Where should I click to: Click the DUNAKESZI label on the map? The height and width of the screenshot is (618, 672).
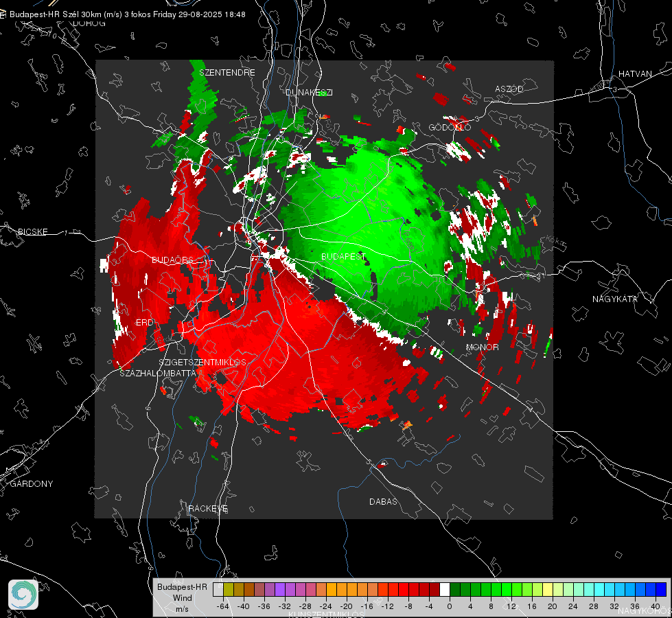click(309, 92)
